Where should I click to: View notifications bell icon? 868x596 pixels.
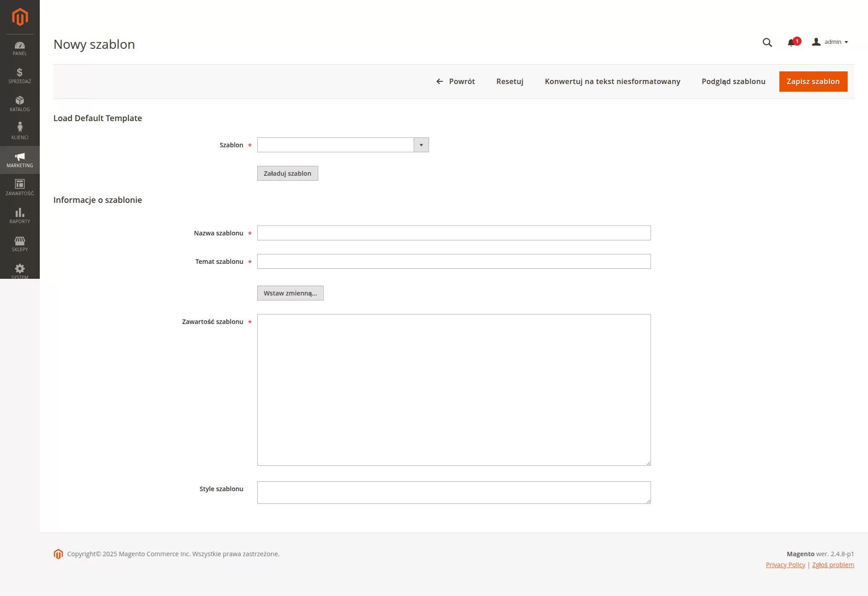[791, 42]
